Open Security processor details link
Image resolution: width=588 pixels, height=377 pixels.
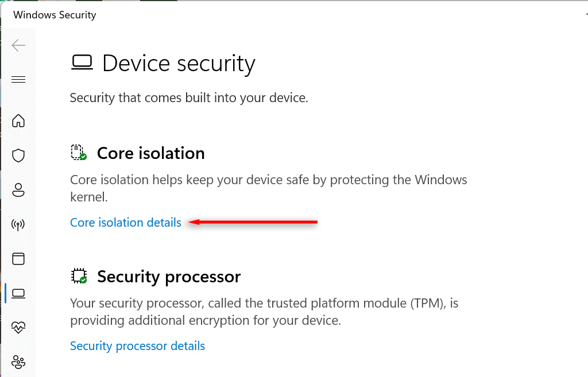137,346
